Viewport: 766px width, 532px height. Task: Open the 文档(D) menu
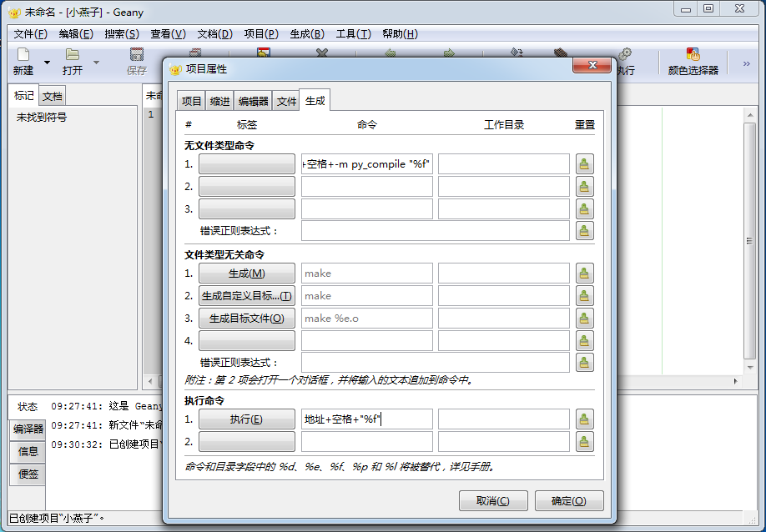click(x=214, y=33)
